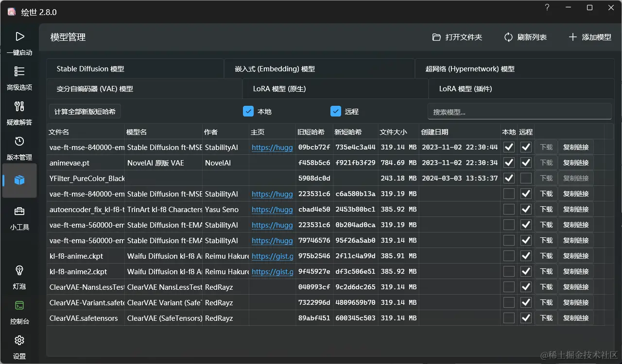Toggle 远程 checkbox for YFilter_PureColor_Black row
This screenshot has width=622, height=364.
point(526,178)
